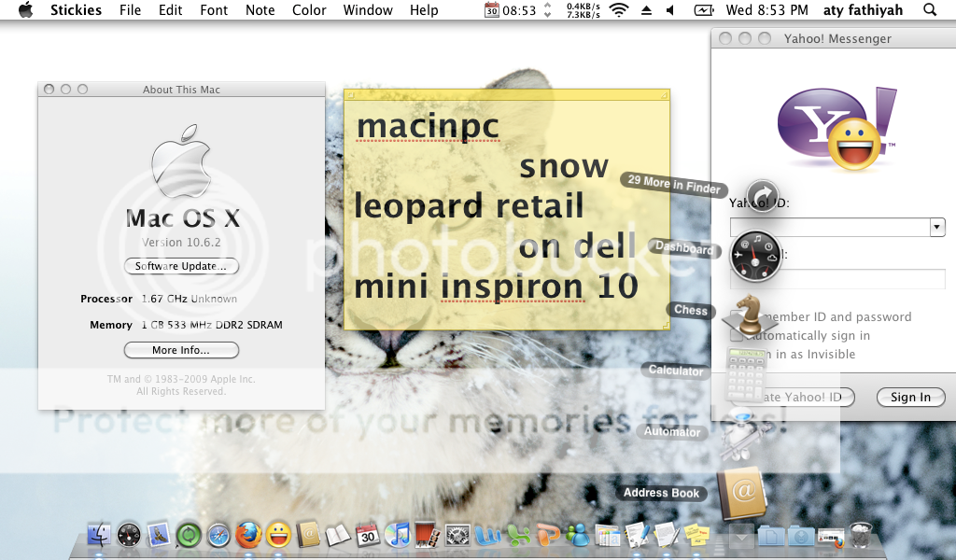Click the Software Update... button
Viewport: 956px width, 560px height.
(181, 266)
